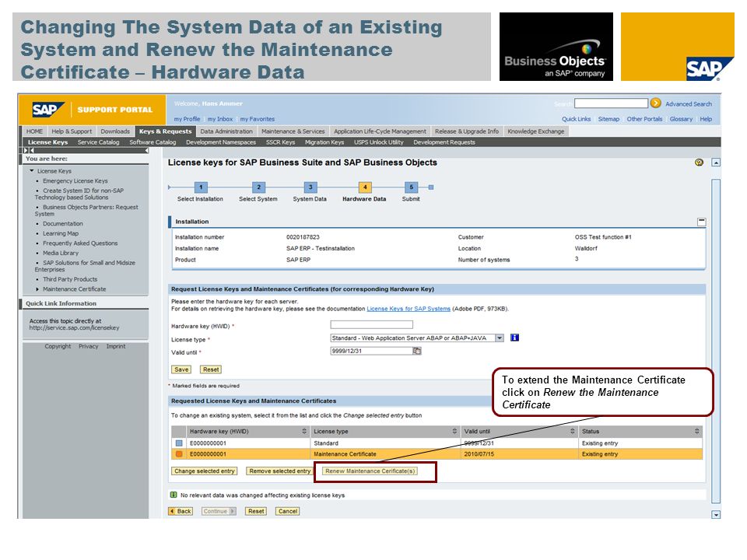Open the my Profile link

pyautogui.click(x=187, y=119)
